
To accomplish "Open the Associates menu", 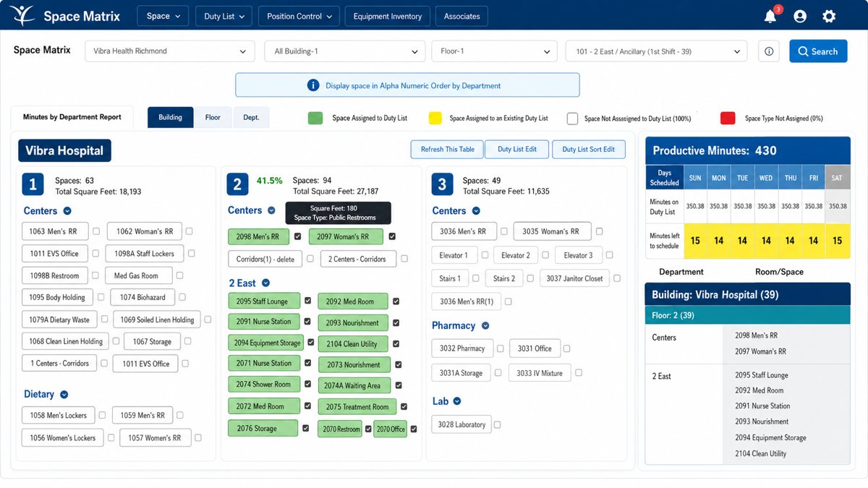I will [x=462, y=16].
